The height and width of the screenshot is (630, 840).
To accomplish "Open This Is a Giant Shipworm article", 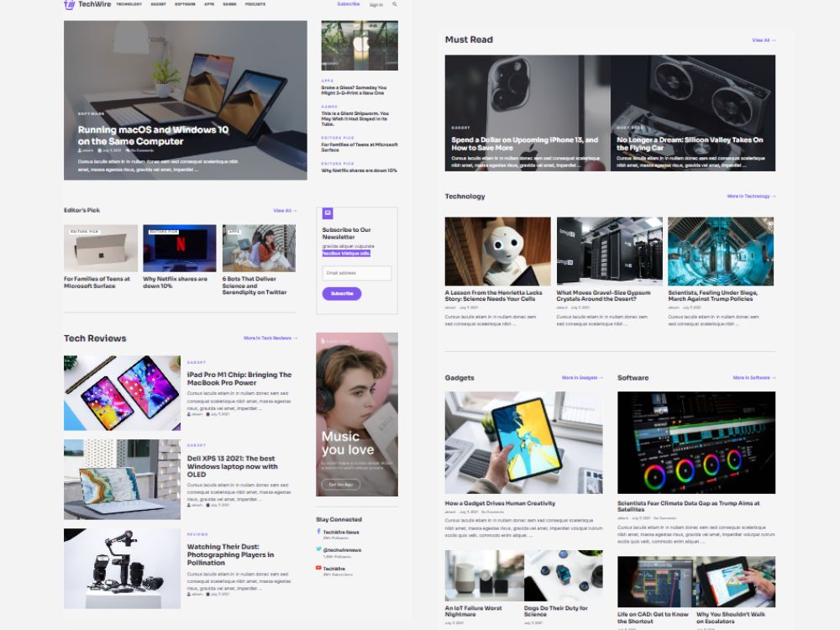I will (355, 118).
